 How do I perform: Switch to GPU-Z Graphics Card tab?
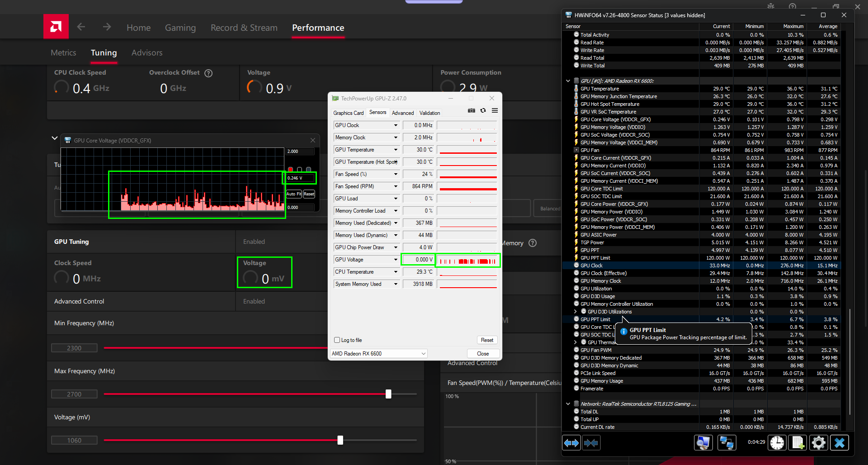[349, 113]
